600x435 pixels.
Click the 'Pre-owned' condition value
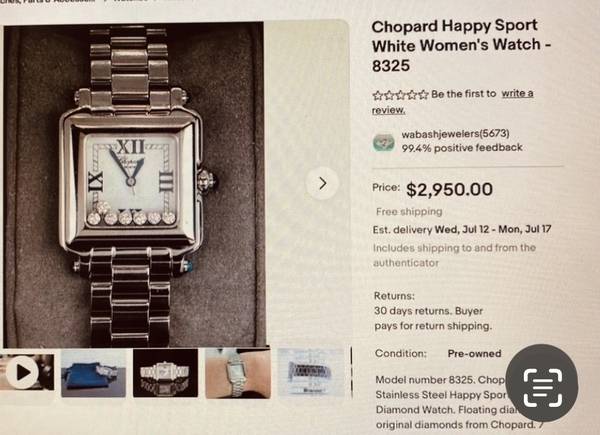[474, 354]
